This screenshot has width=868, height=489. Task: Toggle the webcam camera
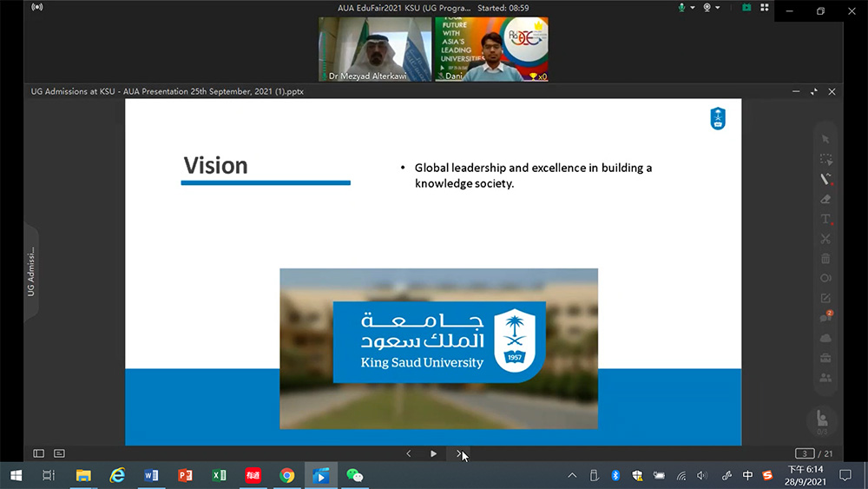[707, 8]
